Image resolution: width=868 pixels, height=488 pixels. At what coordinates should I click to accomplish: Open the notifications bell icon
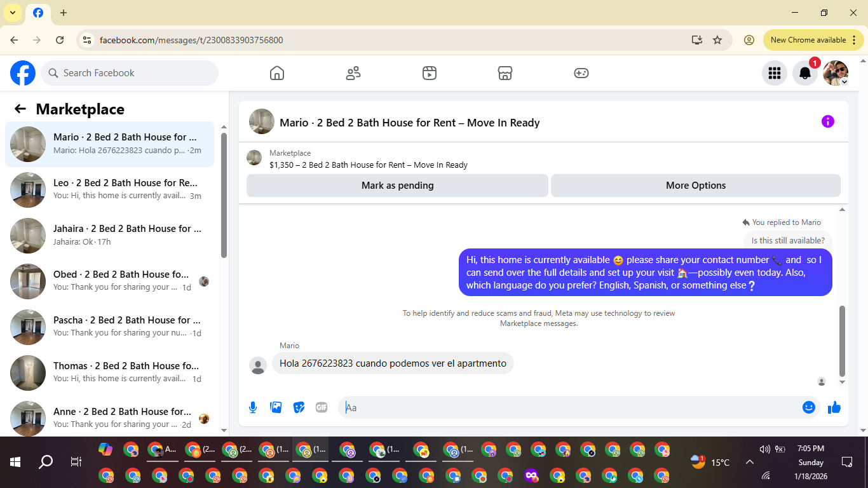click(x=805, y=73)
